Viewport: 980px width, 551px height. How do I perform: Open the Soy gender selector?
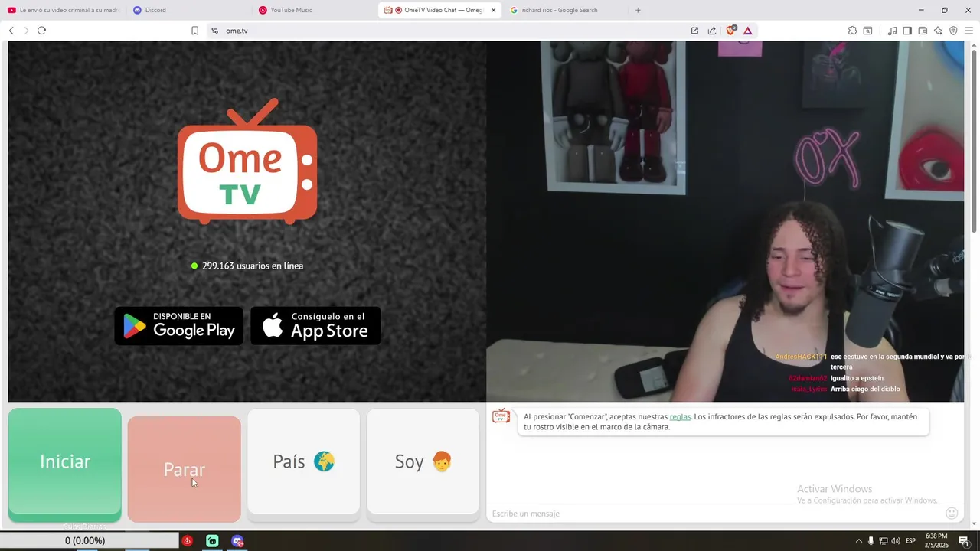tap(423, 461)
